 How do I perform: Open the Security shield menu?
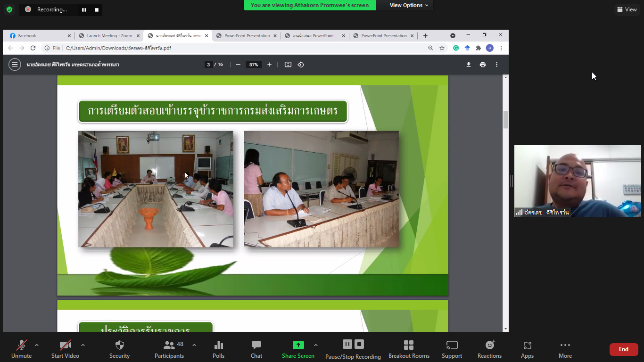pyautogui.click(x=119, y=349)
